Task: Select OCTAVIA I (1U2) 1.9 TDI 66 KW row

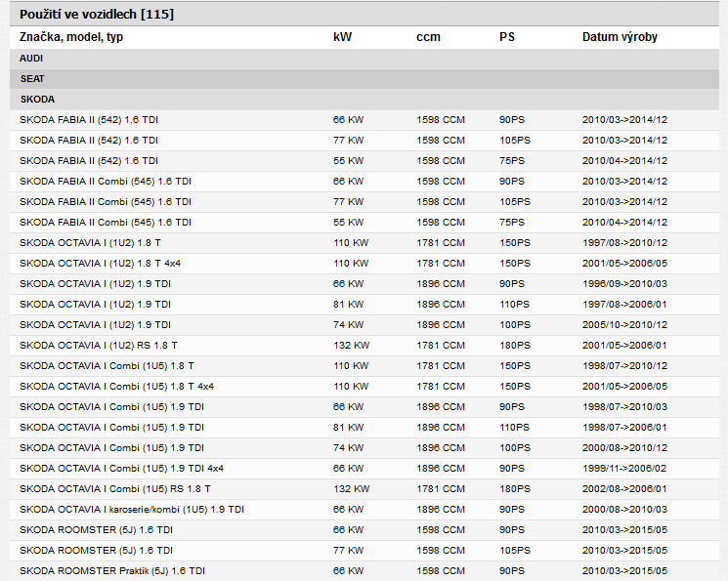Action: click(x=364, y=283)
